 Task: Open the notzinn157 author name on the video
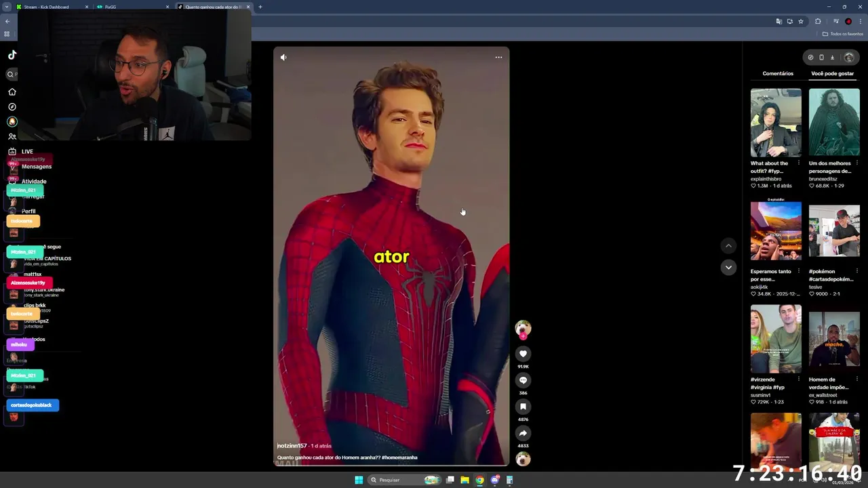click(x=292, y=446)
